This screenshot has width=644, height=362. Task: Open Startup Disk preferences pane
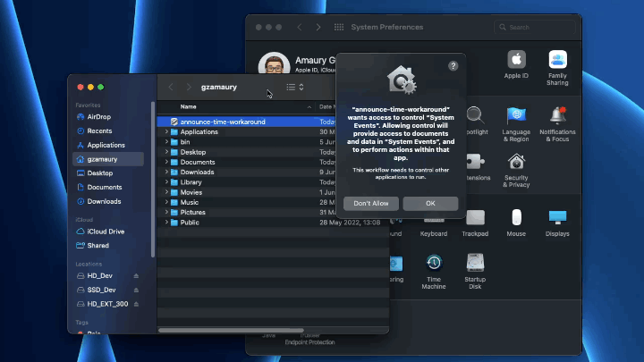(475, 272)
